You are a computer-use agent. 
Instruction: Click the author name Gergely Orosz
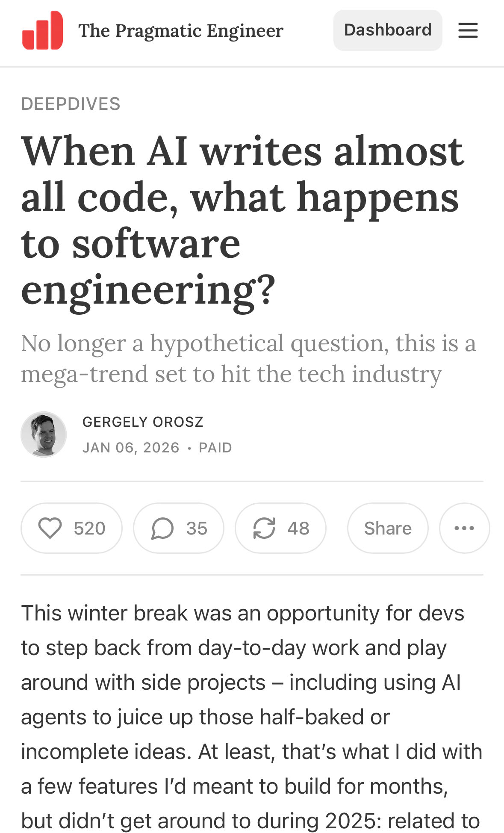pyautogui.click(x=143, y=422)
